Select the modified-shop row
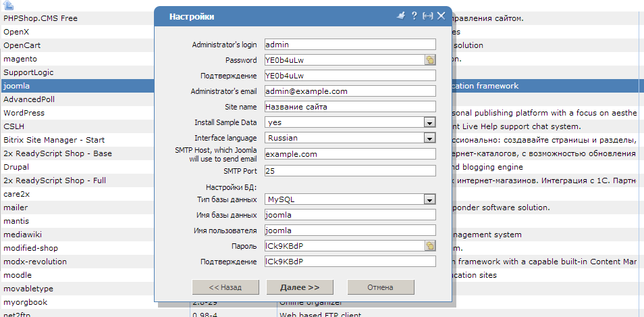The width and height of the screenshot is (644, 317). point(31,248)
